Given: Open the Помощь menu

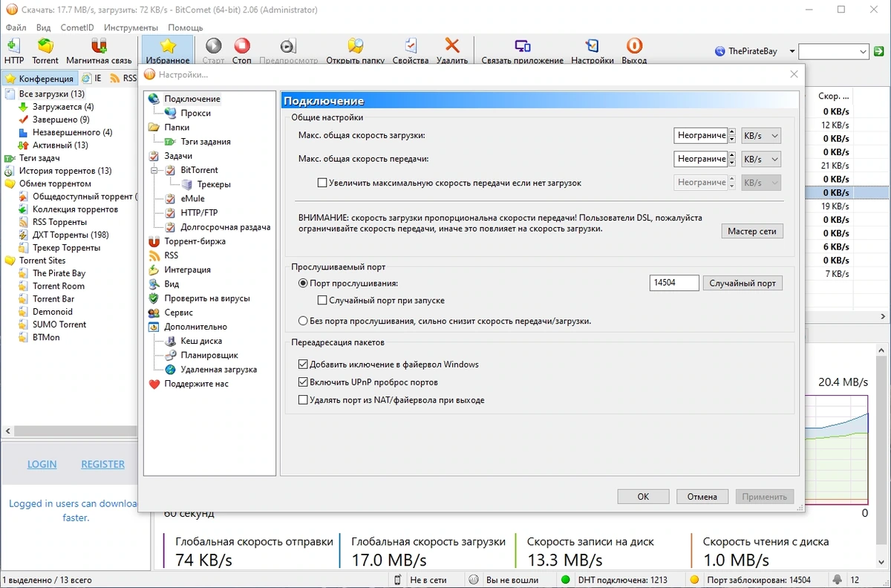Looking at the screenshot, I should click(186, 27).
